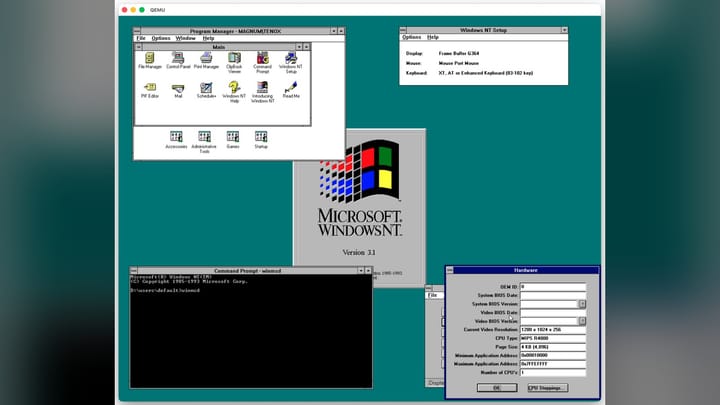Screen dimensions: 720x405
Task: Open the Control Panel icon
Action: [x=178, y=60]
